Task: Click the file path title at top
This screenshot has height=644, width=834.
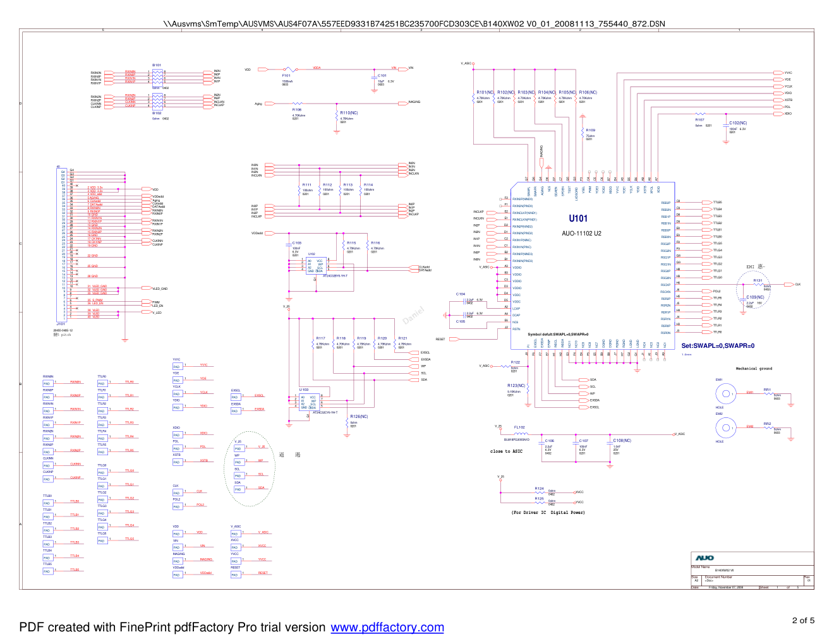Action: (x=414, y=24)
